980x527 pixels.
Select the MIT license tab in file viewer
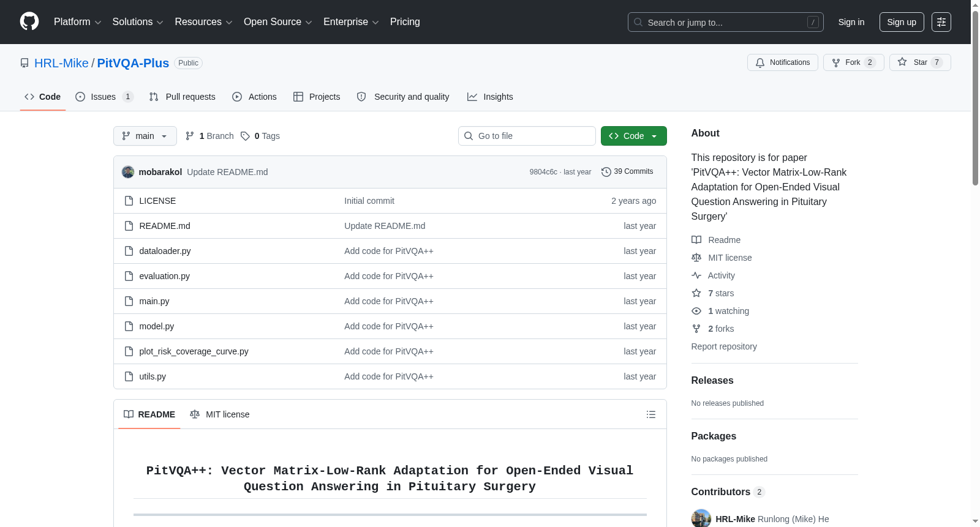pyautogui.click(x=220, y=414)
